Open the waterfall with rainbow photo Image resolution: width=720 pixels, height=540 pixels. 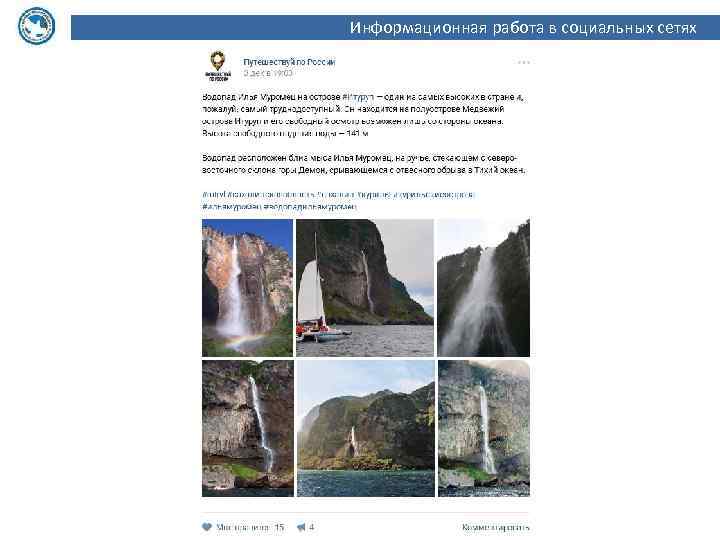pyautogui.click(x=248, y=287)
